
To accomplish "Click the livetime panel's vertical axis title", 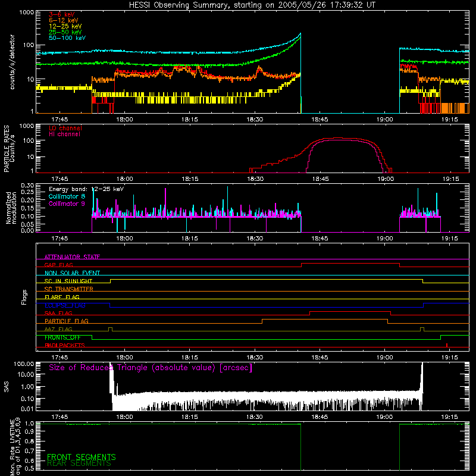I will [x=15, y=447].
